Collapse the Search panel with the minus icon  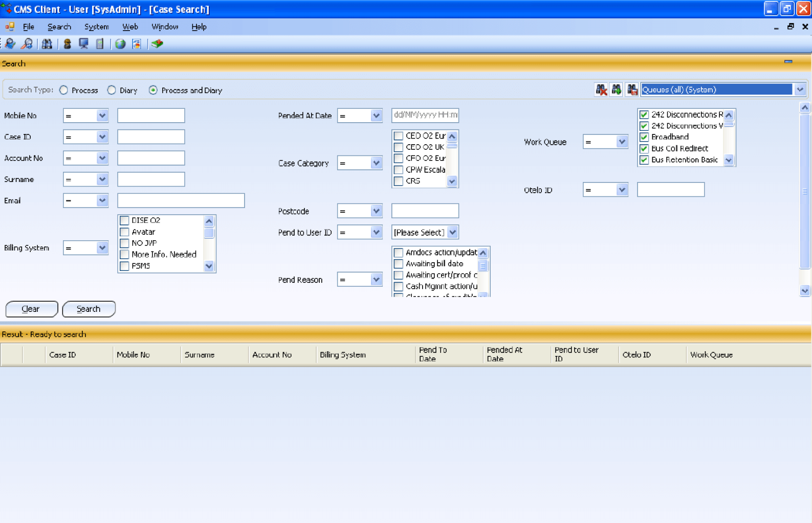788,62
